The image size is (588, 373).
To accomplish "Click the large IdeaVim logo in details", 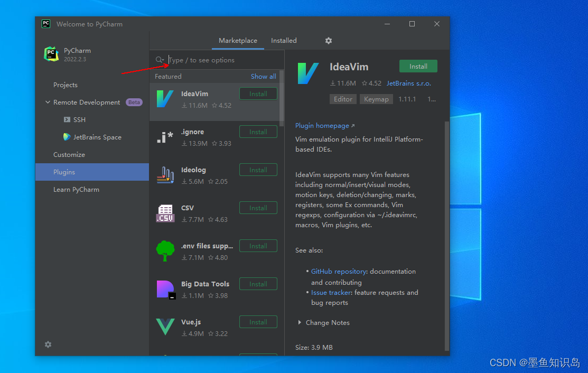I will point(308,73).
